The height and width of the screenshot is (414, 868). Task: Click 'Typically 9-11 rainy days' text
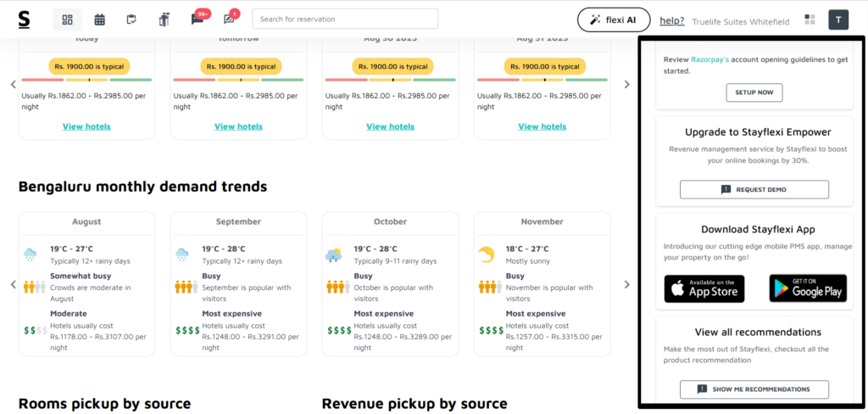click(395, 261)
